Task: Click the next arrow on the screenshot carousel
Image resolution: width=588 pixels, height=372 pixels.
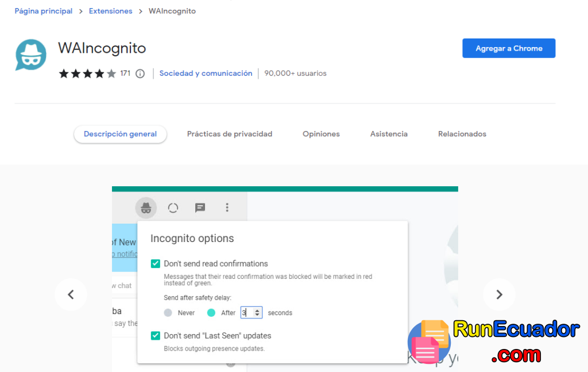Action: (499, 294)
